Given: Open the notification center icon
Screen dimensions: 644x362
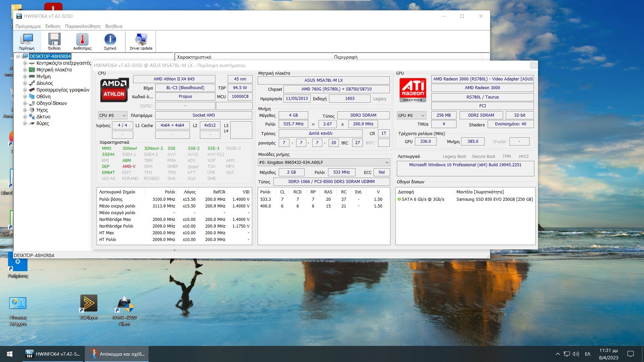Looking at the screenshot, I should (x=631, y=354).
